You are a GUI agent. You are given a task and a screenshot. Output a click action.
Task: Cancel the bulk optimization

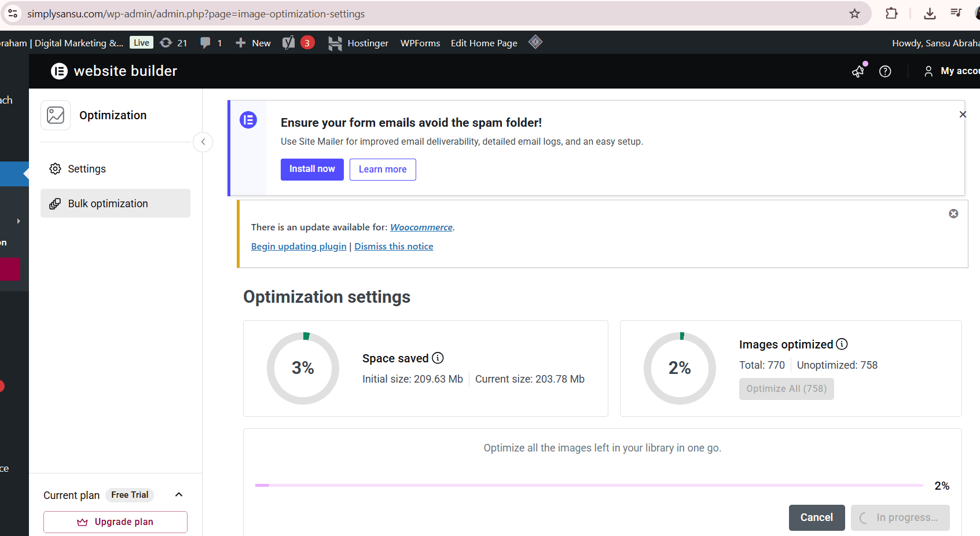(816, 517)
